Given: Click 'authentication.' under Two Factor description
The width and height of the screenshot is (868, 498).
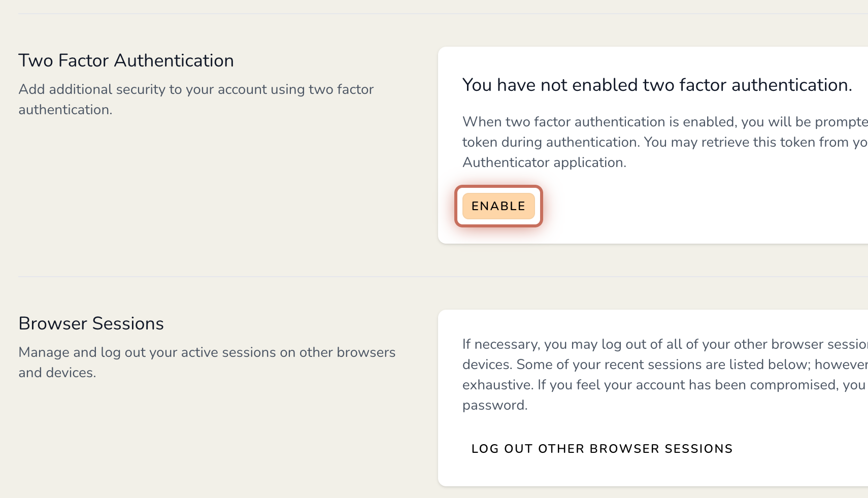Looking at the screenshot, I should tap(65, 110).
